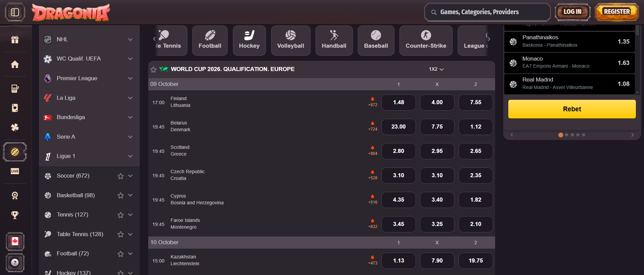Favorite Soccer (672) with the star
Screen dimensions: 644x275
coord(120,176)
